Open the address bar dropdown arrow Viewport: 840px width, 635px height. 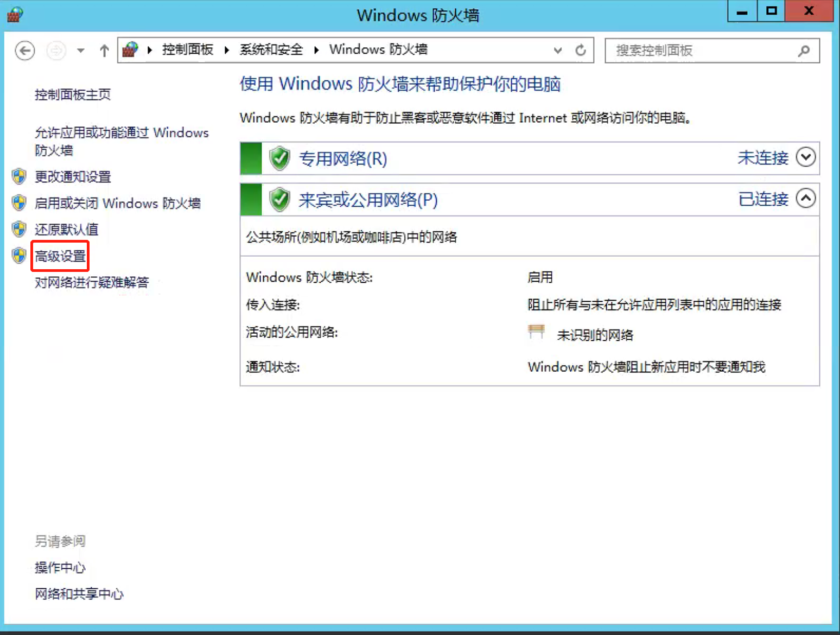558,50
